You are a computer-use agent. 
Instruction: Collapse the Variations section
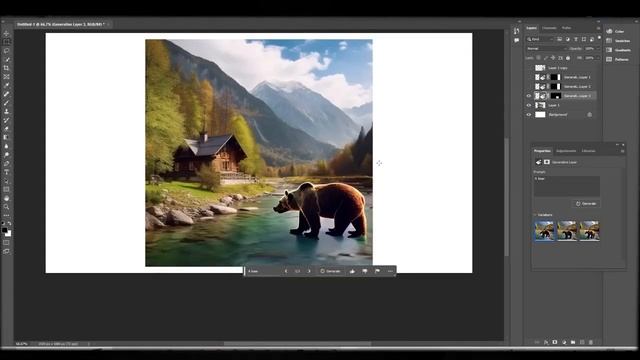[535, 215]
